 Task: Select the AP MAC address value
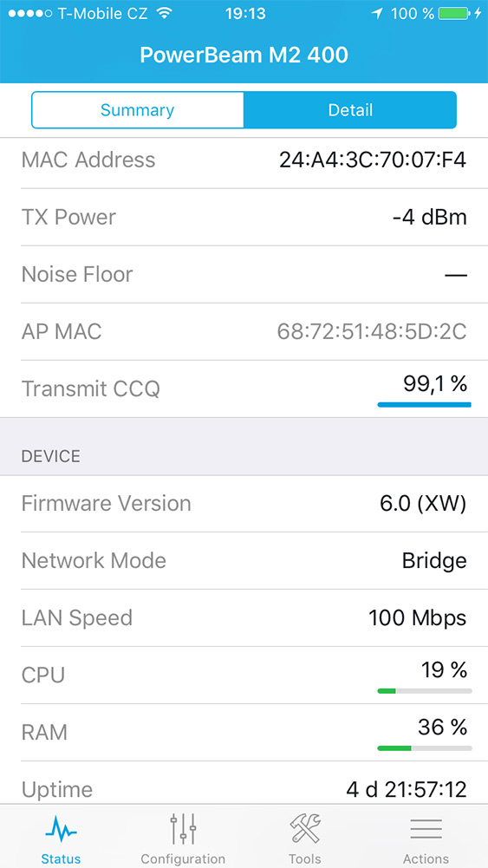point(372,331)
